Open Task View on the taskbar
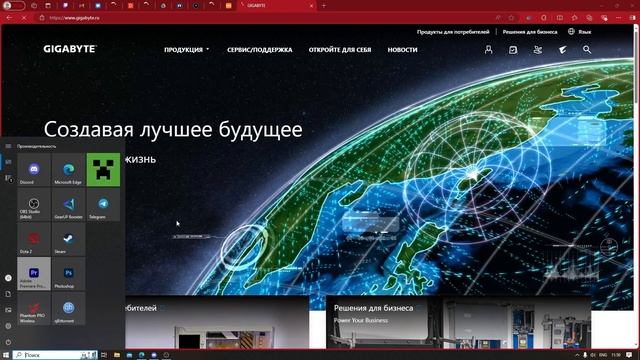 [x=104, y=355]
